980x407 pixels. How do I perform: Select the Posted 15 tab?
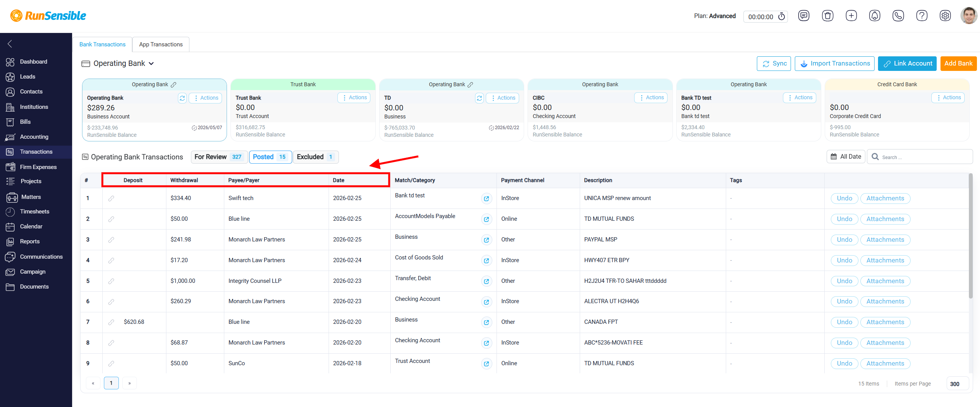270,157
